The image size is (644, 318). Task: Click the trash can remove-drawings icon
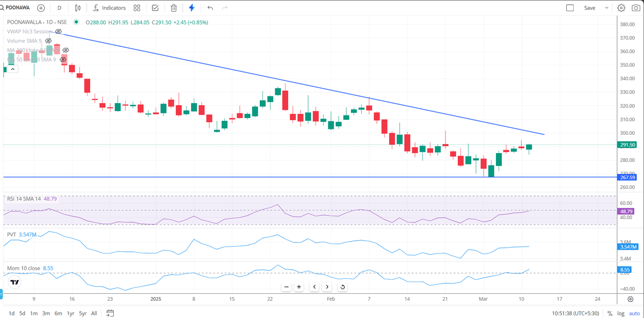pos(173,8)
